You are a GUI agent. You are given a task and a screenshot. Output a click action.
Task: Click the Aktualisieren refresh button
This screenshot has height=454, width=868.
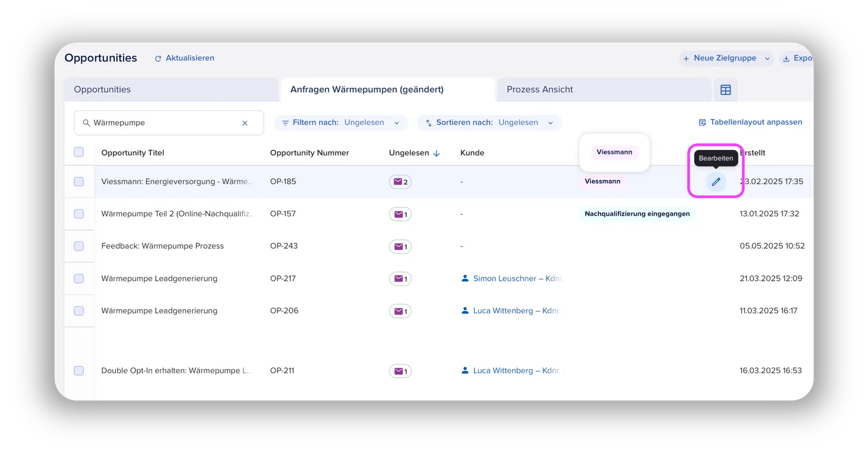point(184,58)
